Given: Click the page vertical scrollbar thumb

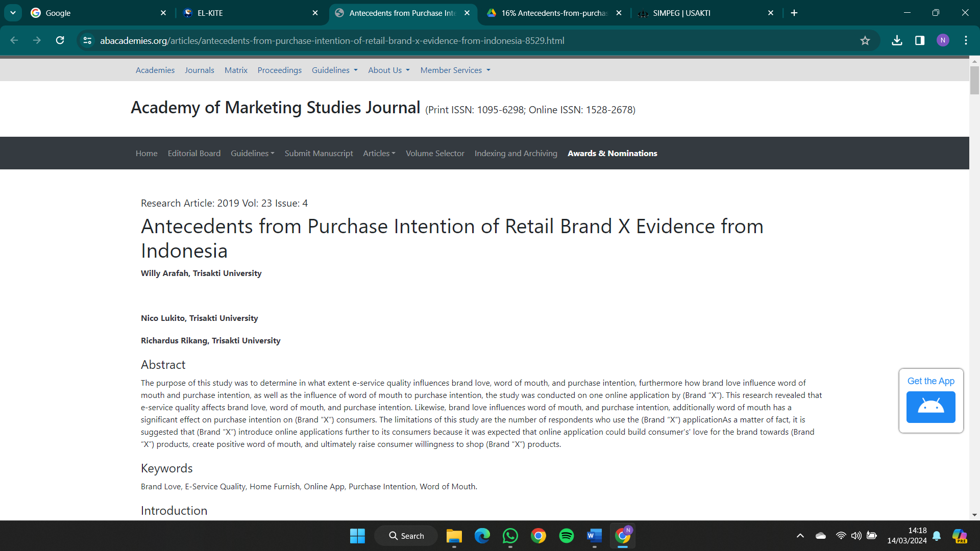Looking at the screenshot, I should [974, 81].
